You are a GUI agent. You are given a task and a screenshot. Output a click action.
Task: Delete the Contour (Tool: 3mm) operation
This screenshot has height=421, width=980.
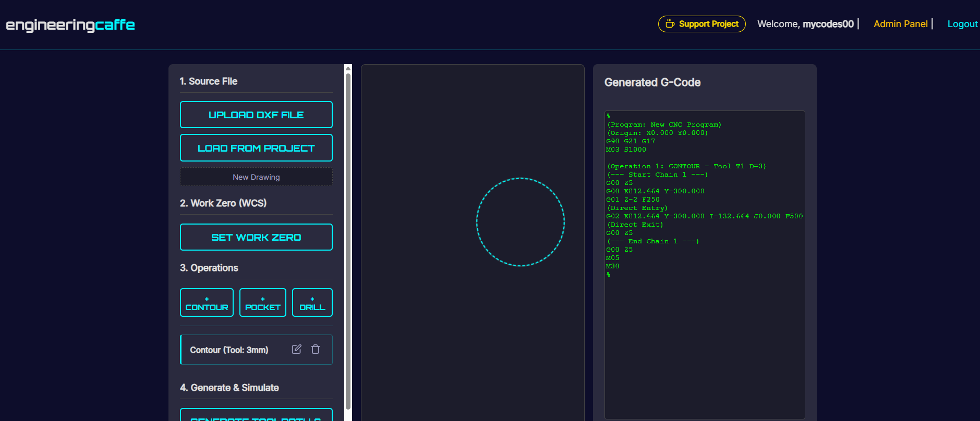pos(316,349)
